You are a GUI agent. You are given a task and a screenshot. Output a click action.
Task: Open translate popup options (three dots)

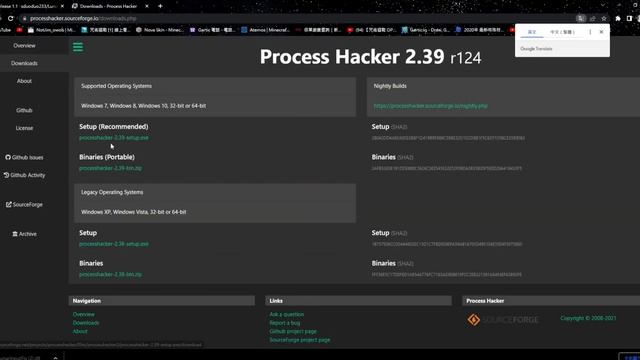pyautogui.click(x=590, y=32)
